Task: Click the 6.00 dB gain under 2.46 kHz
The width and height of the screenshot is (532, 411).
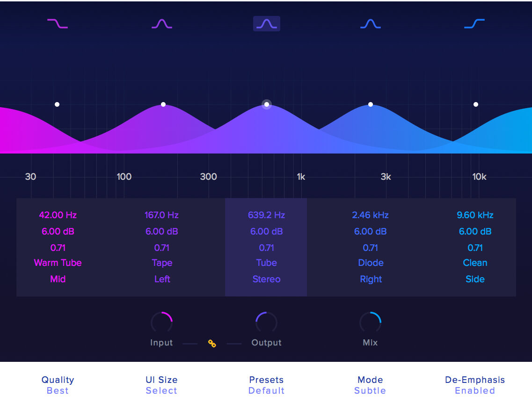Action: [x=370, y=231]
